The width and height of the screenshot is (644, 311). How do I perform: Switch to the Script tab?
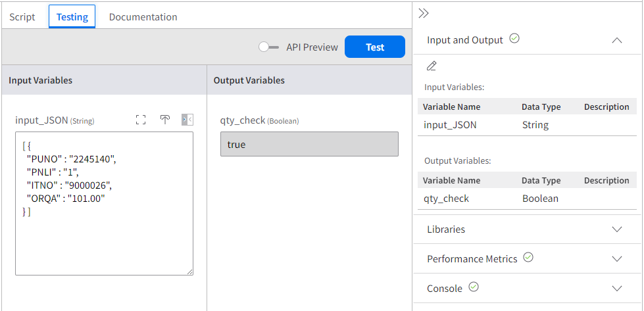coord(22,17)
